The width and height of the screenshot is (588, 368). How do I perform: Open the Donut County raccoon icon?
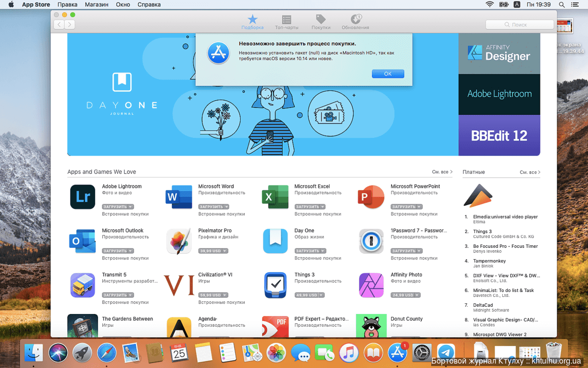point(371,326)
